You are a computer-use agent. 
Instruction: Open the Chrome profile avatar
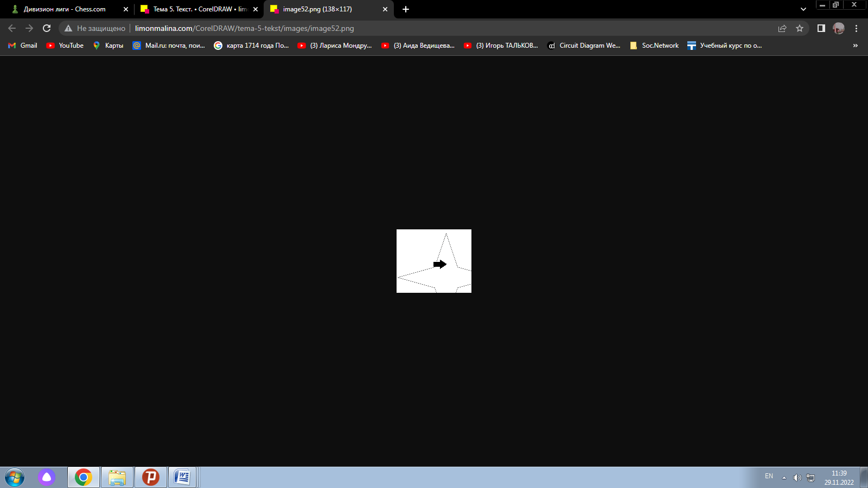click(839, 28)
